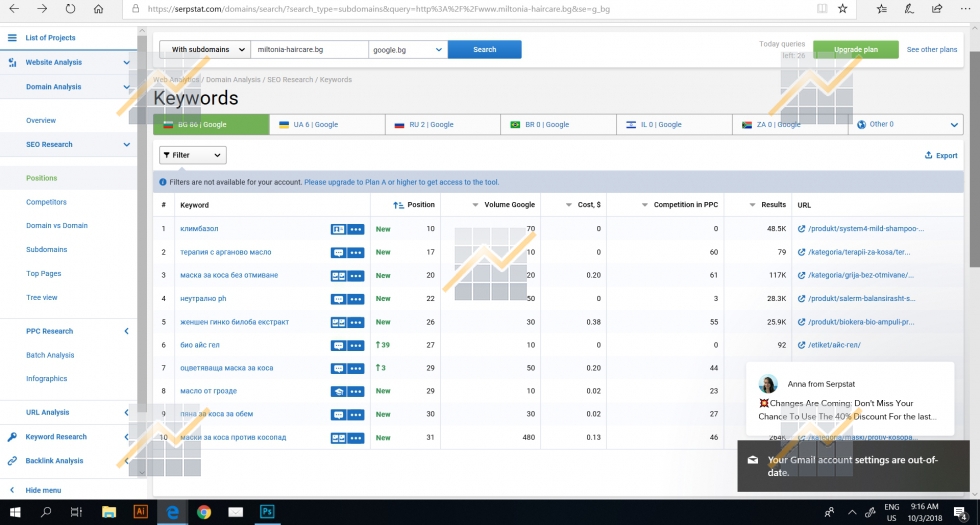The width and height of the screenshot is (980, 525).
Task: Click the Export icon button
Action: (x=929, y=155)
